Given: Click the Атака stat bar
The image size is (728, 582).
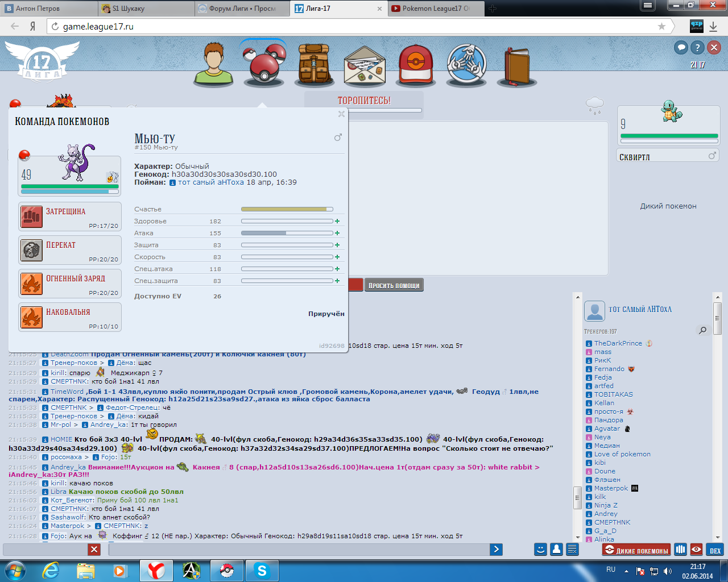Looking at the screenshot, I should pos(287,233).
